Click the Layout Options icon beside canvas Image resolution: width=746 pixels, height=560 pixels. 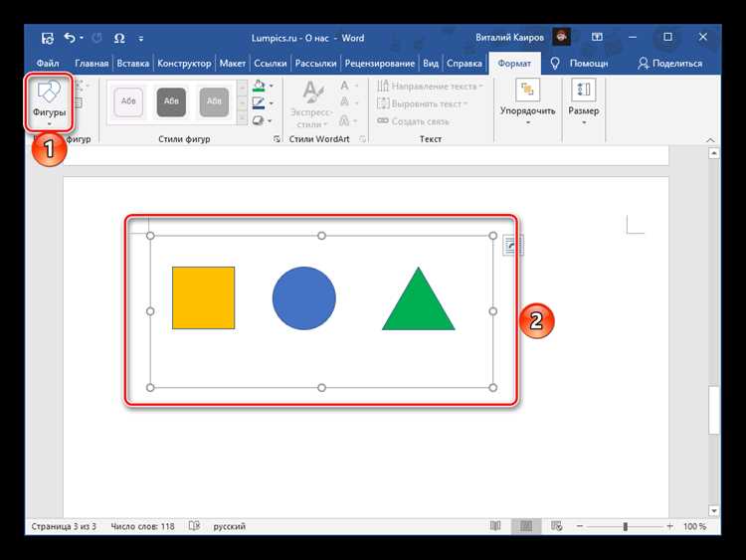point(512,246)
